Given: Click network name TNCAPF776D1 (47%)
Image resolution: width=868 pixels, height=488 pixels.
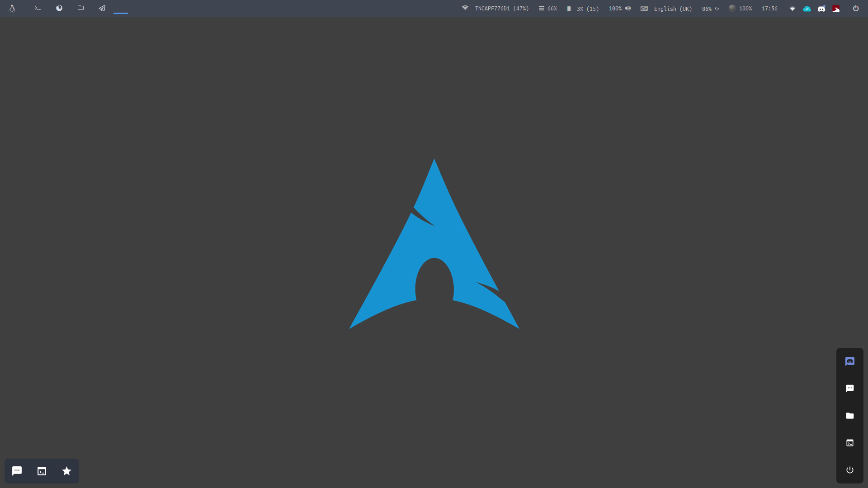Looking at the screenshot, I should click(x=502, y=9).
